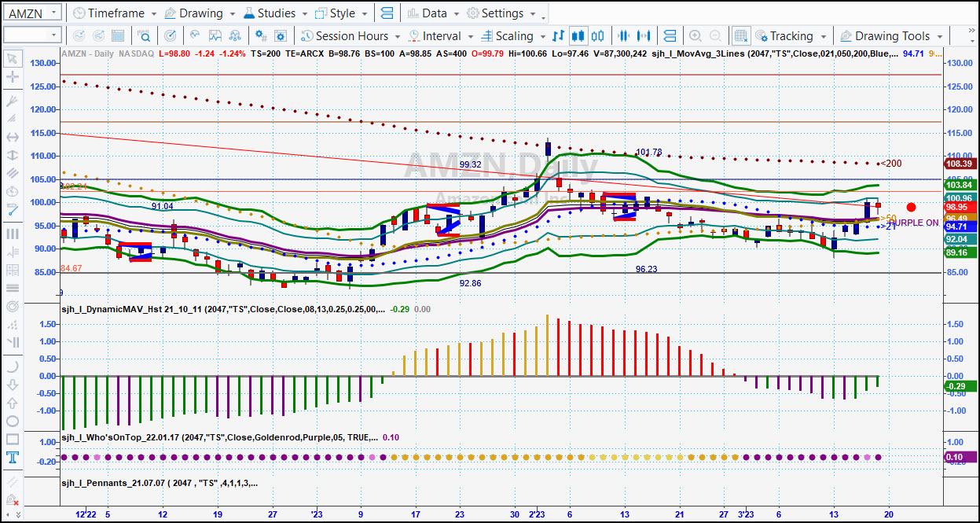The width and height of the screenshot is (980, 523).
Task: Expand the Settings dropdown arrow
Action: [x=533, y=14]
